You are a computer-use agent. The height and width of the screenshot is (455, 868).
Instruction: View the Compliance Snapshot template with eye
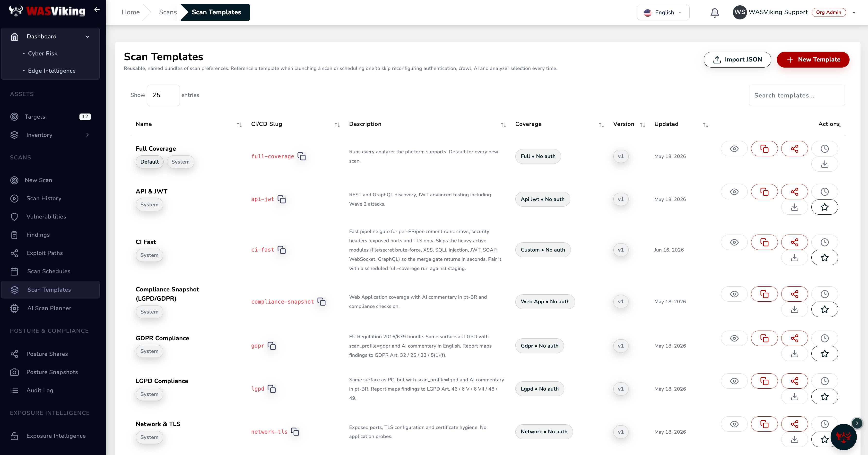734,294
